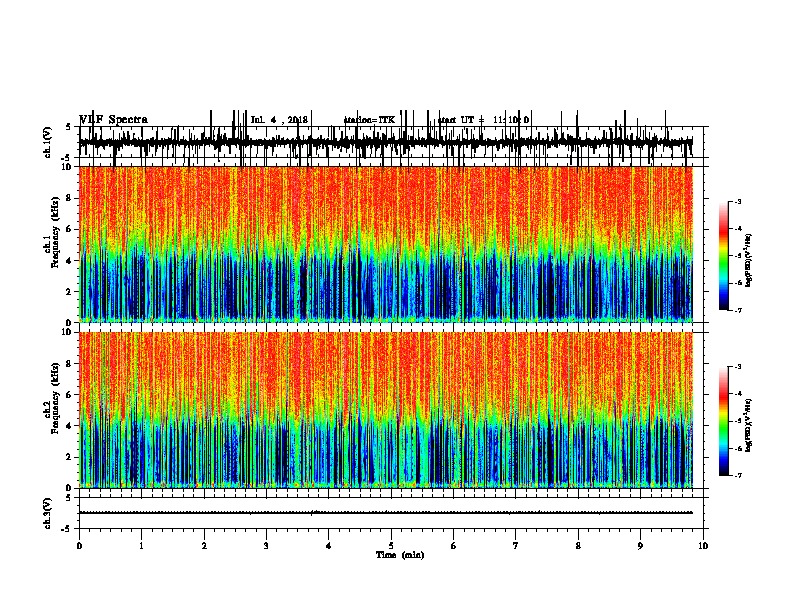792x612 pixels.
Task: Click the ch.1 frequency tick label "8"
Action: click(x=69, y=198)
